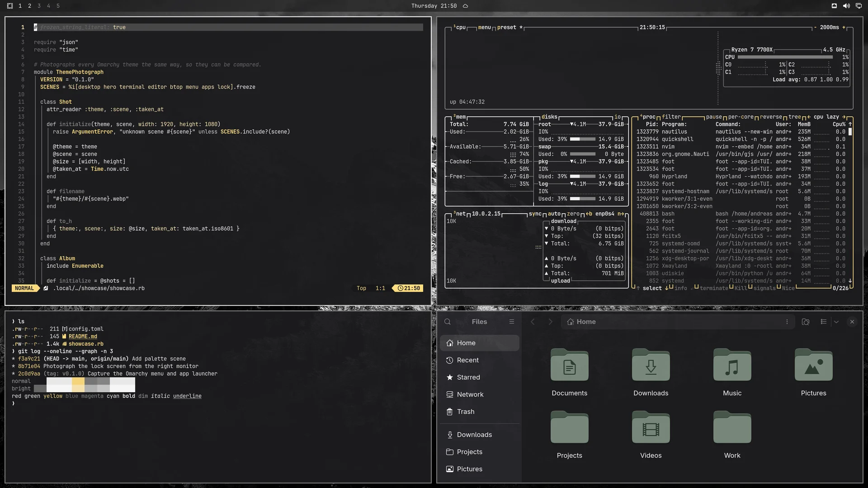The image size is (868, 488).
Task: Switch Files to list view icon
Action: pyautogui.click(x=824, y=322)
